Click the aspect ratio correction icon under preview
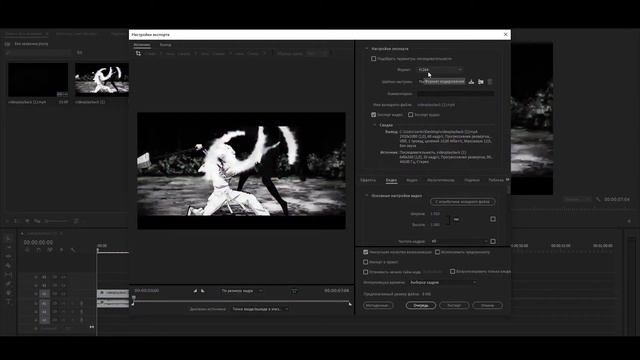640x360 pixels. [x=294, y=291]
